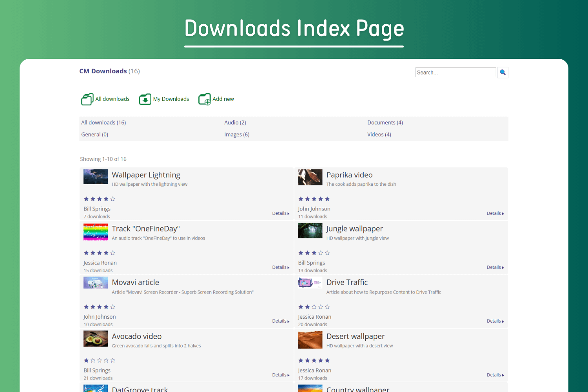588x392 pixels.
Task: Open the Movavi article title
Action: click(x=135, y=282)
